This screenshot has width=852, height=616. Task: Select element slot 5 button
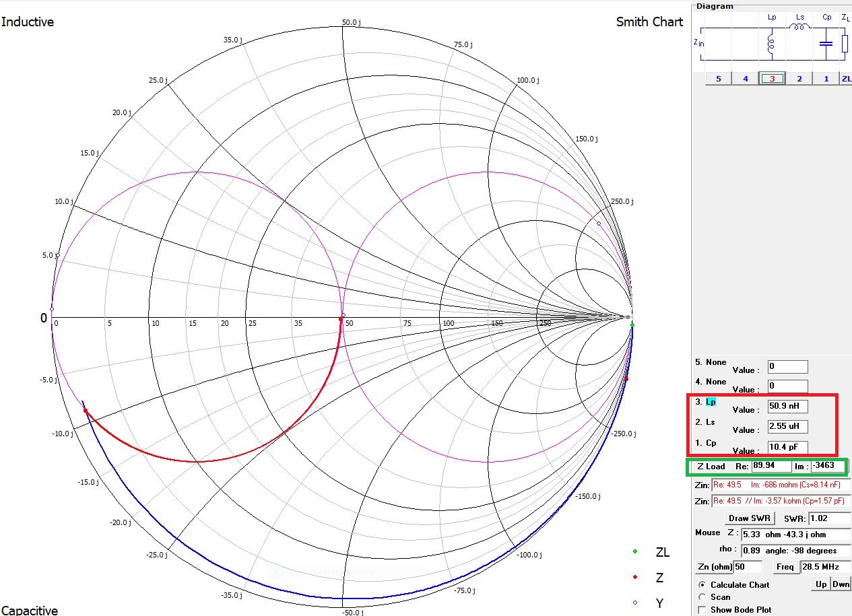pyautogui.click(x=718, y=79)
